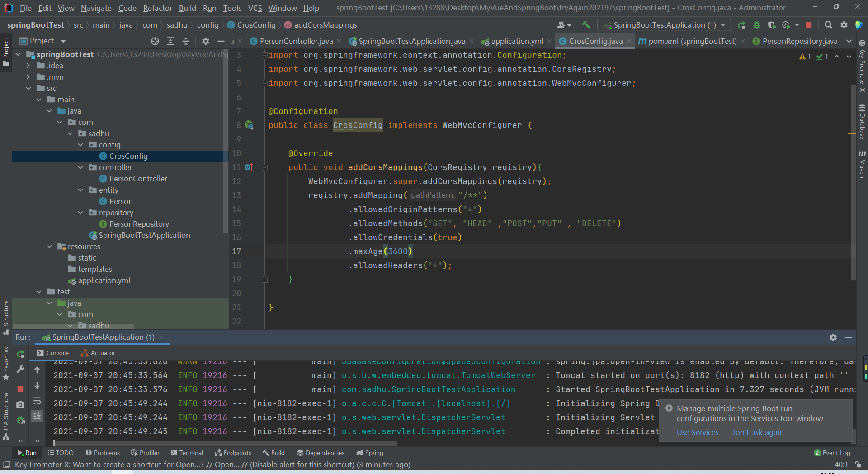
Task: Collapse the config folder in Project tree
Action: click(80, 145)
